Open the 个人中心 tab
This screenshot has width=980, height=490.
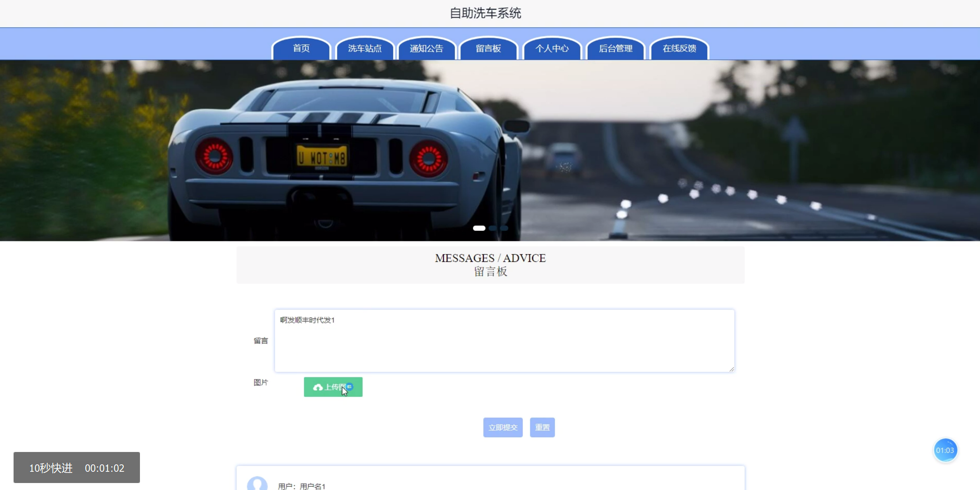pyautogui.click(x=552, y=48)
